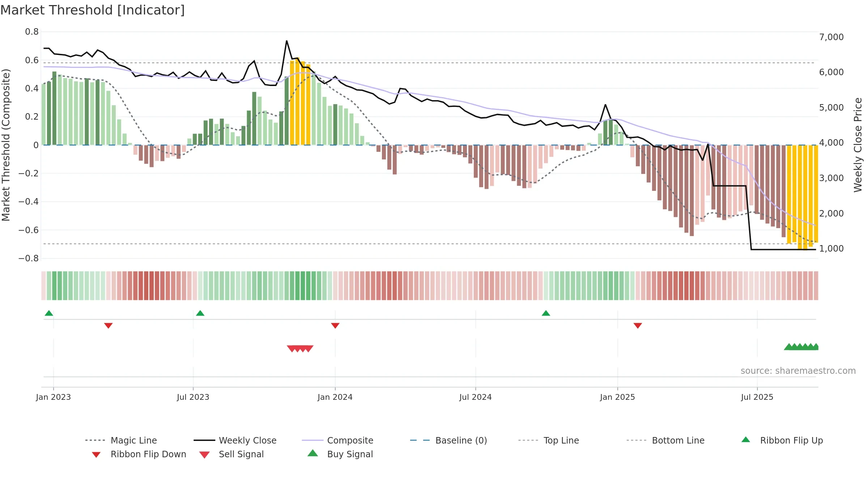This screenshot has width=868, height=488.
Task: Click the ribbon flip up marker near Jan 2023
Action: point(49,313)
